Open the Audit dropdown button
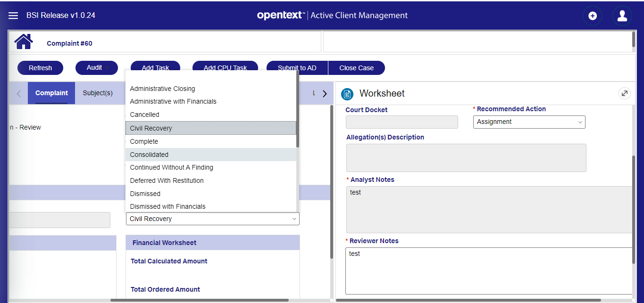This screenshot has height=303, width=644. click(96, 68)
